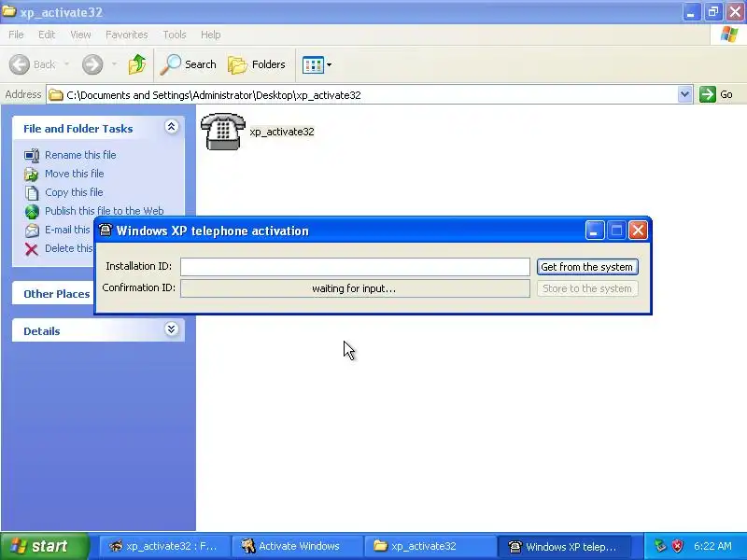Open the Tools menu

(175, 35)
